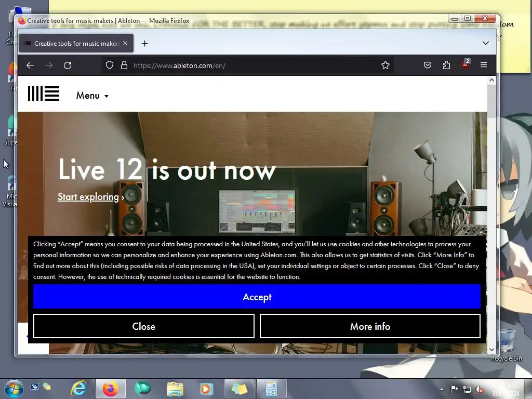Open Save to Pocket icon
This screenshot has width=532, height=399.
pos(428,65)
